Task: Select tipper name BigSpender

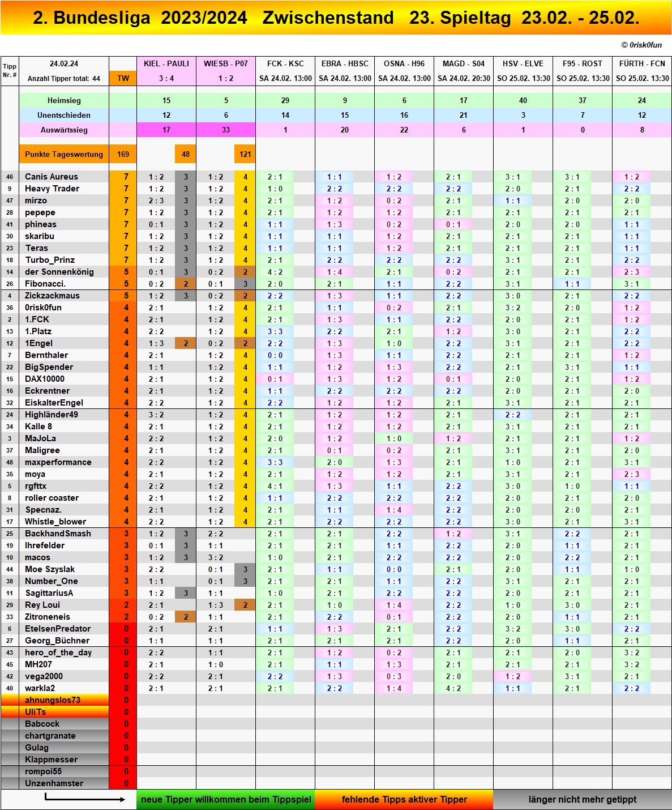Action: click(x=49, y=367)
